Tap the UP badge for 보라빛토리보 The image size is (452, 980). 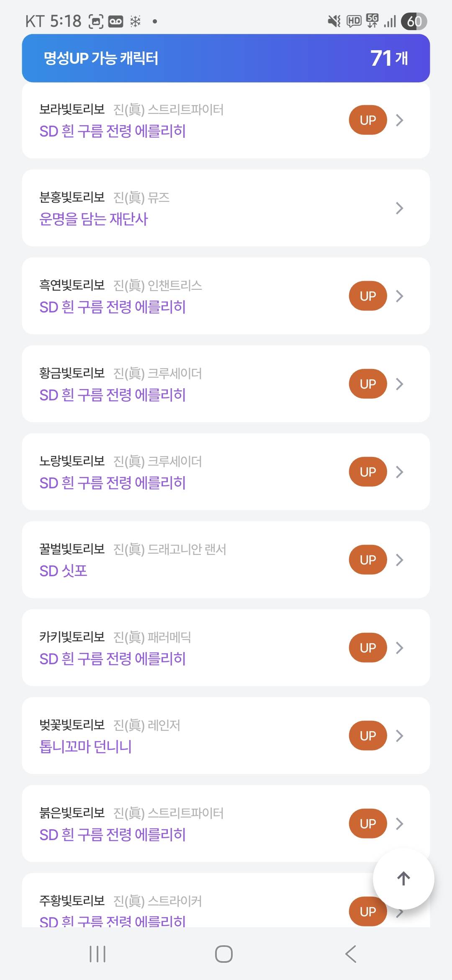point(367,120)
